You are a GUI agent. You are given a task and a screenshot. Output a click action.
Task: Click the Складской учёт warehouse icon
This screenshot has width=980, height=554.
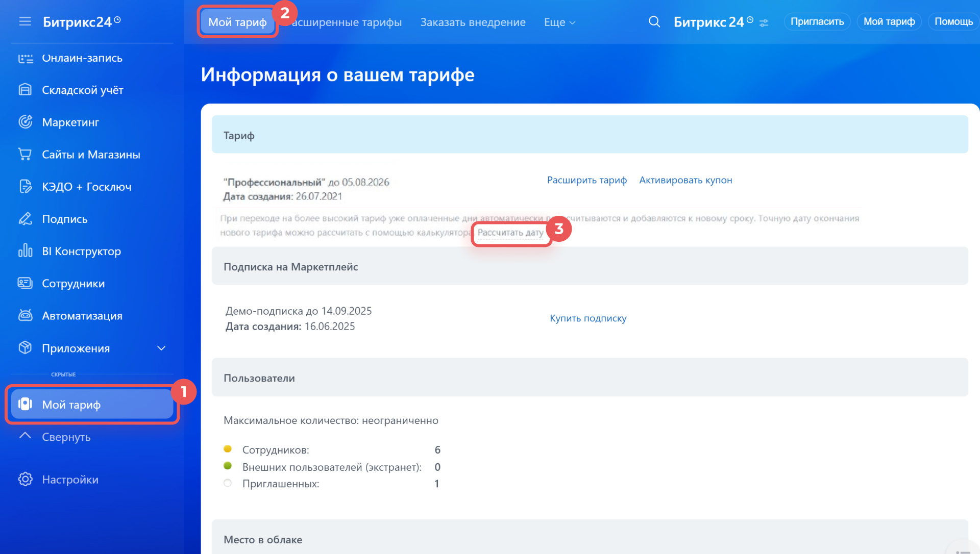coord(25,90)
